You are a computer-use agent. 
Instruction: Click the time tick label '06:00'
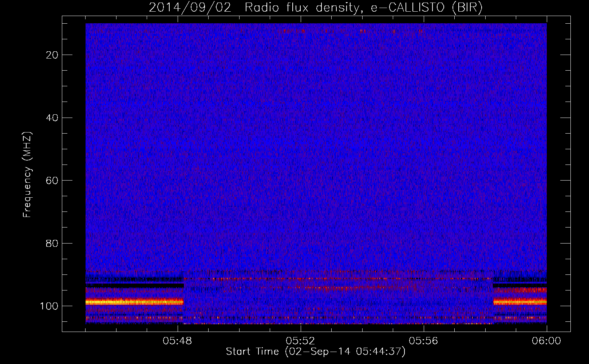(x=546, y=341)
